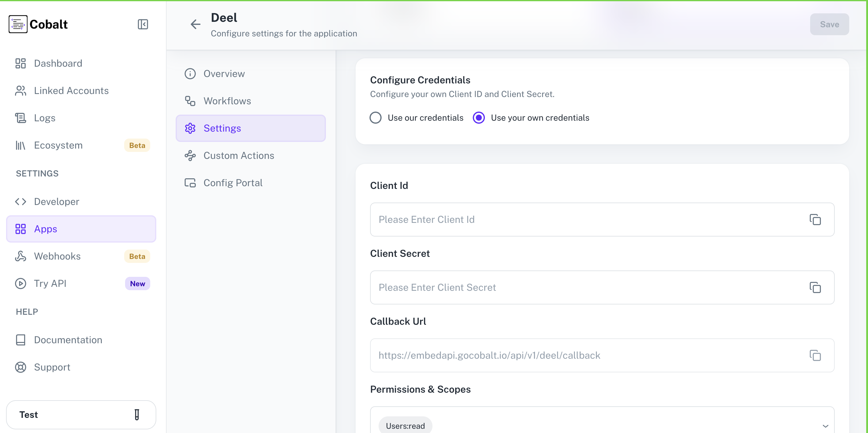Select Linked Accounts in the sidebar
Image resolution: width=868 pixels, height=433 pixels.
71,90
